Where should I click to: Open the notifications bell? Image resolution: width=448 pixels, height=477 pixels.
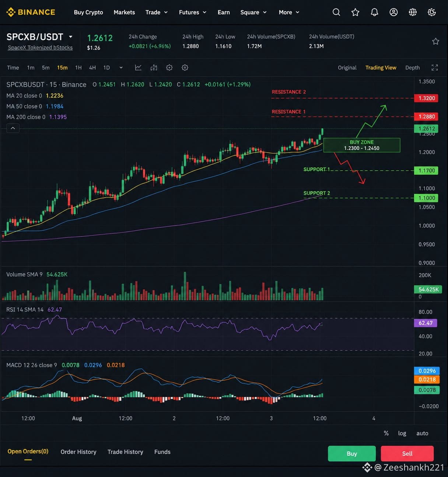pos(374,12)
